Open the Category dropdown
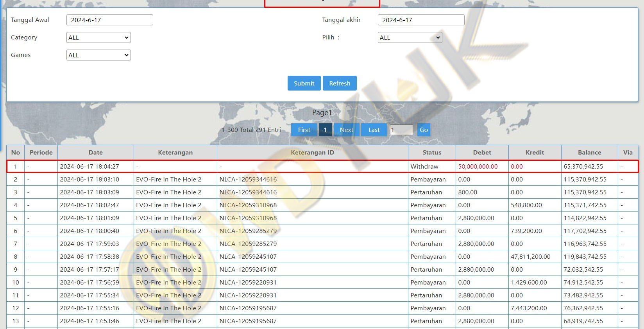 pyautogui.click(x=98, y=37)
